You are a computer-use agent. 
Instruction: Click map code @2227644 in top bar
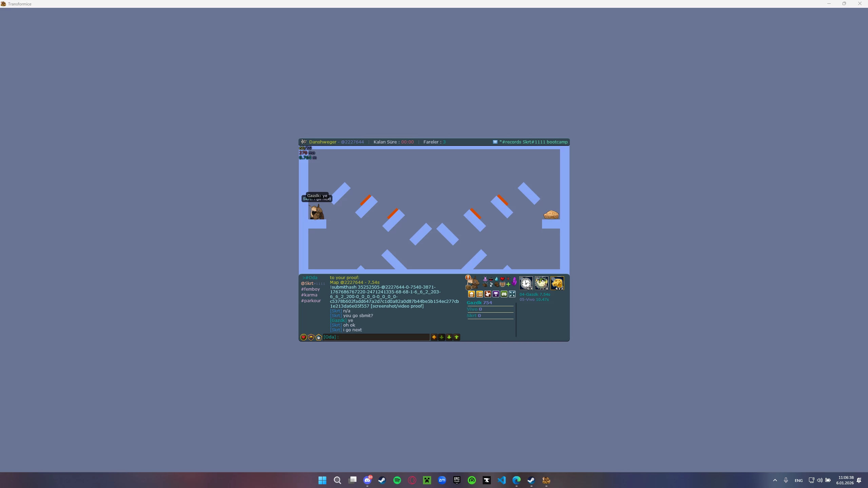pyautogui.click(x=352, y=142)
